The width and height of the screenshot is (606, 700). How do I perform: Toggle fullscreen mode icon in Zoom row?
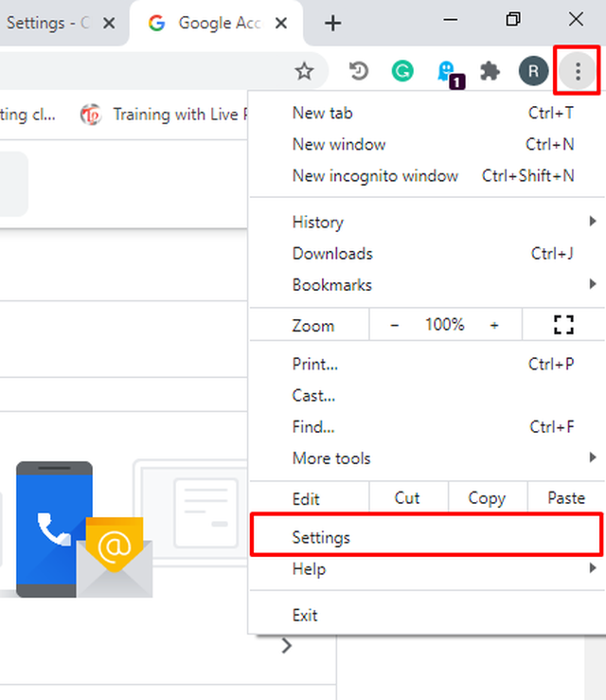(x=563, y=325)
